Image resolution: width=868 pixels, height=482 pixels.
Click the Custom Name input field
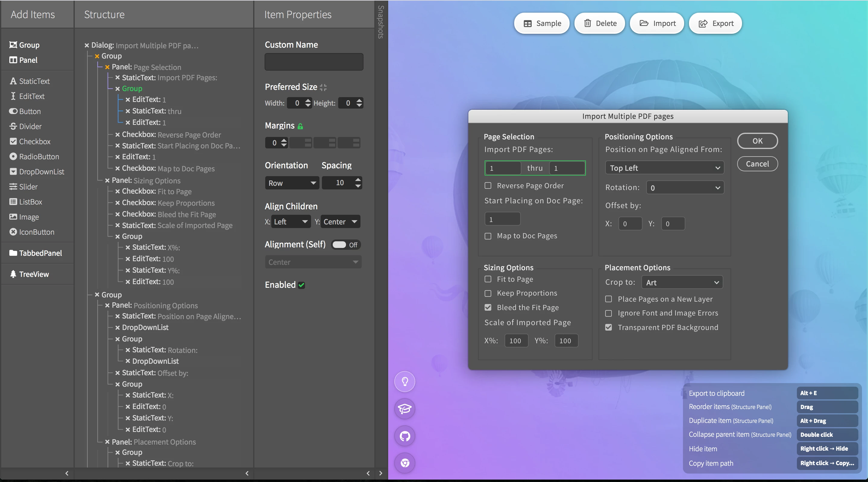314,62
